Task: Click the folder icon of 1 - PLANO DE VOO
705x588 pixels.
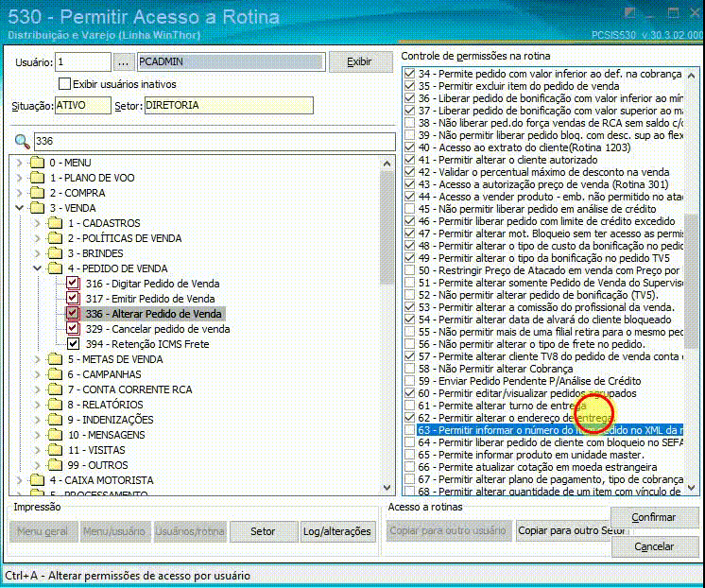Action: (x=37, y=178)
